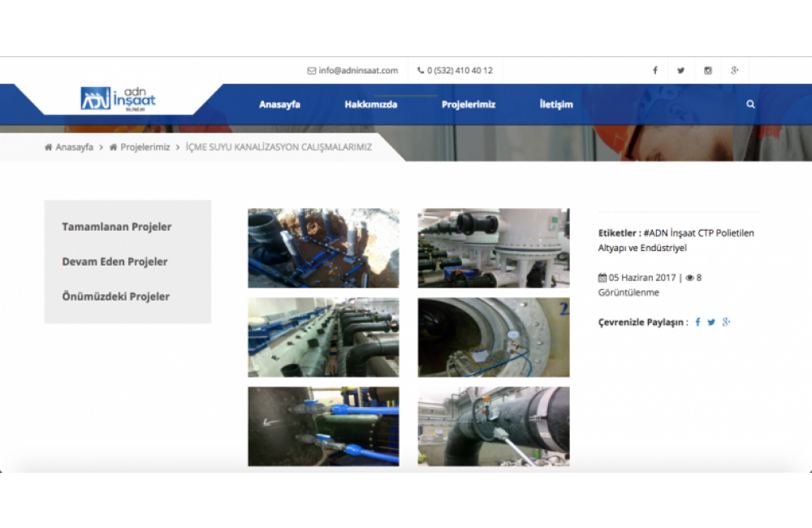Go to Hakkımızda in navigation bar
The height and width of the screenshot is (528, 812).
pos(370,105)
